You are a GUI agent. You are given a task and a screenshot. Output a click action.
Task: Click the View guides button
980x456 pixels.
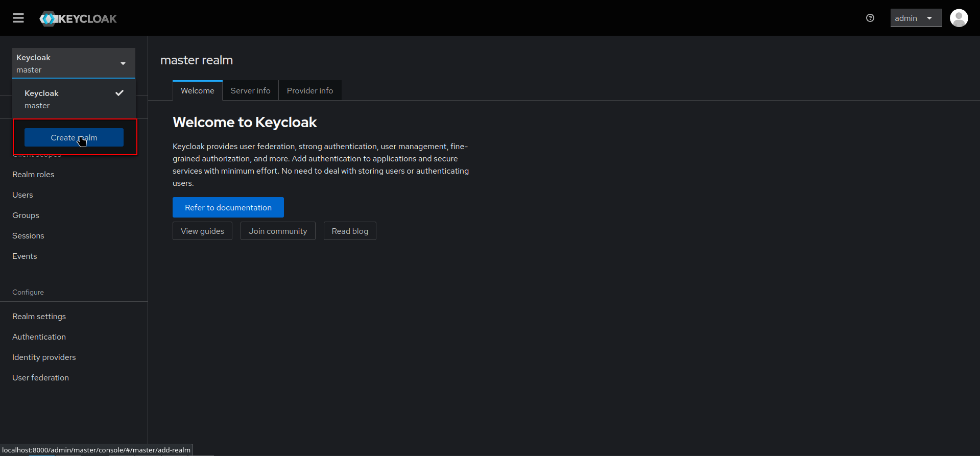(202, 231)
